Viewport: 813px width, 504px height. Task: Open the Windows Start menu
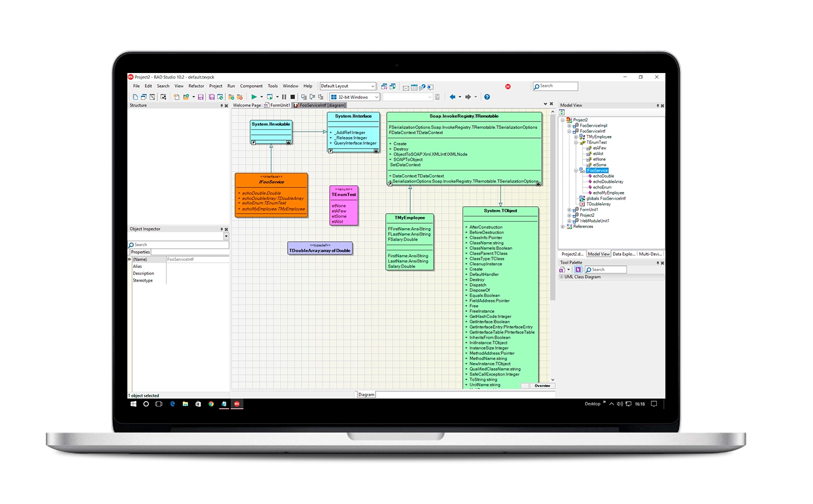click(133, 404)
